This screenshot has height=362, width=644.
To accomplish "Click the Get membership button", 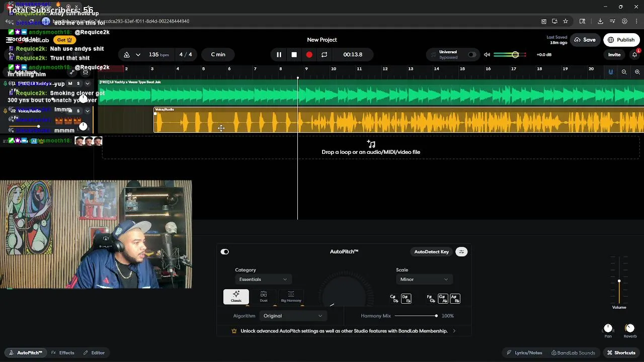I will coord(64,40).
